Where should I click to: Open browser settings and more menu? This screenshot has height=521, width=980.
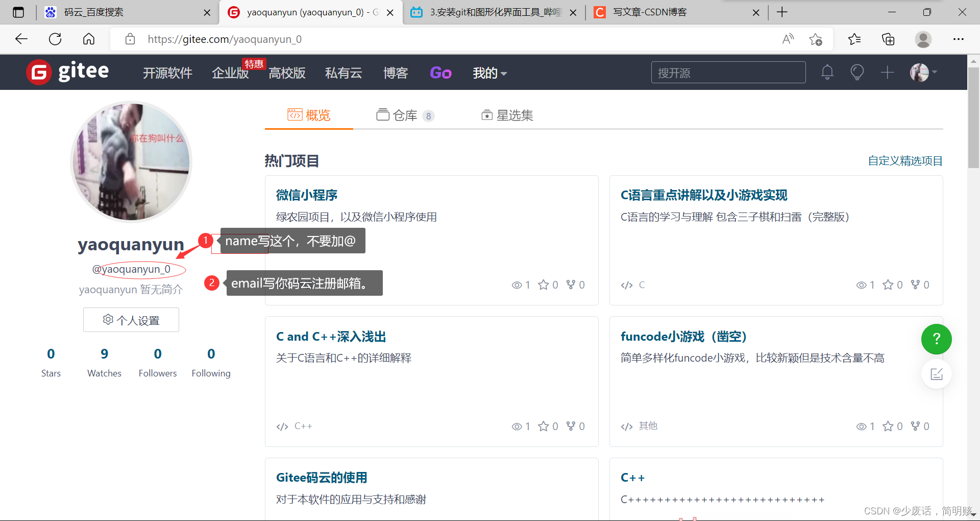pyautogui.click(x=959, y=39)
